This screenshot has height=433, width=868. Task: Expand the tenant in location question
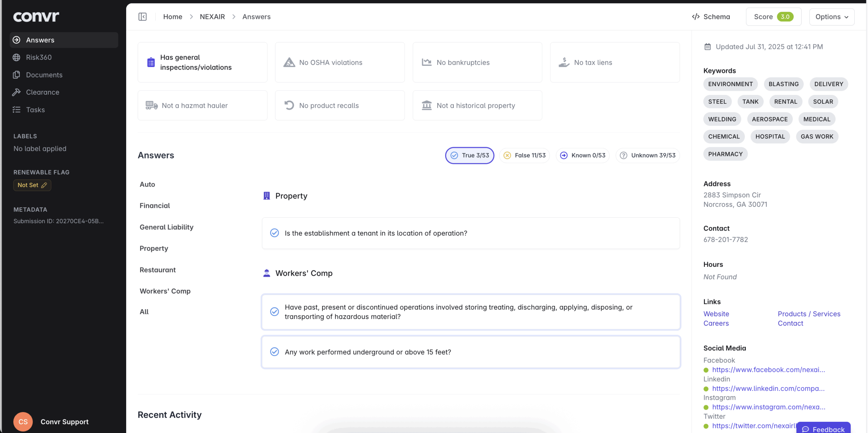[471, 233]
